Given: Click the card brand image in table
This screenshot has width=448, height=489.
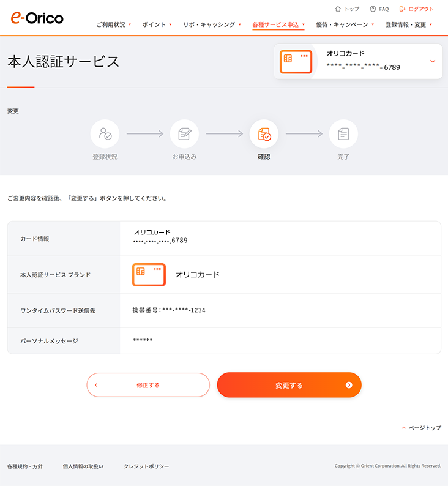Looking at the screenshot, I should [x=149, y=274].
